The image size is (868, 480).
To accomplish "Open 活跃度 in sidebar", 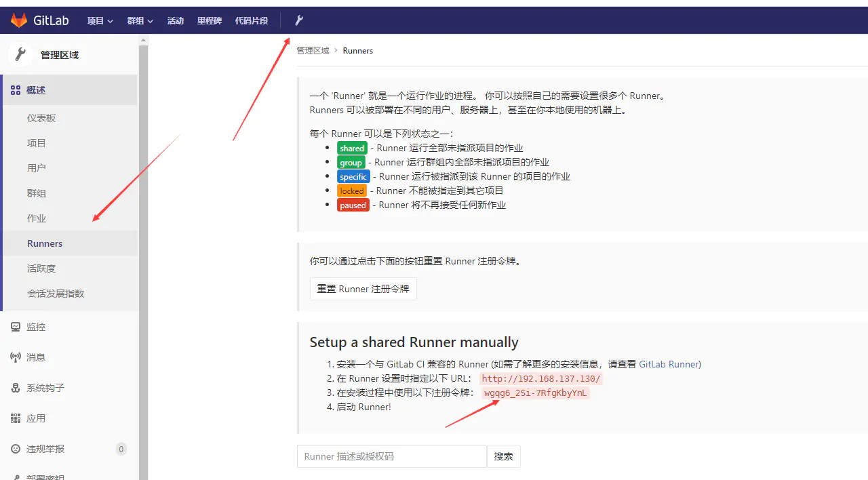I will tap(41, 268).
